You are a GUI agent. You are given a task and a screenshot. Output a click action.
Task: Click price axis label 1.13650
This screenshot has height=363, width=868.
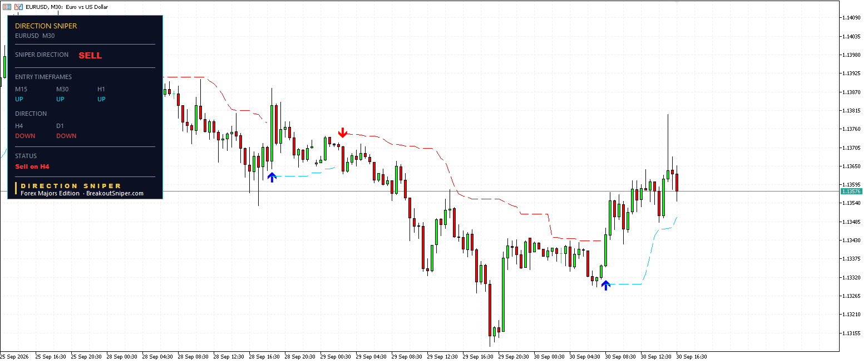click(x=852, y=166)
